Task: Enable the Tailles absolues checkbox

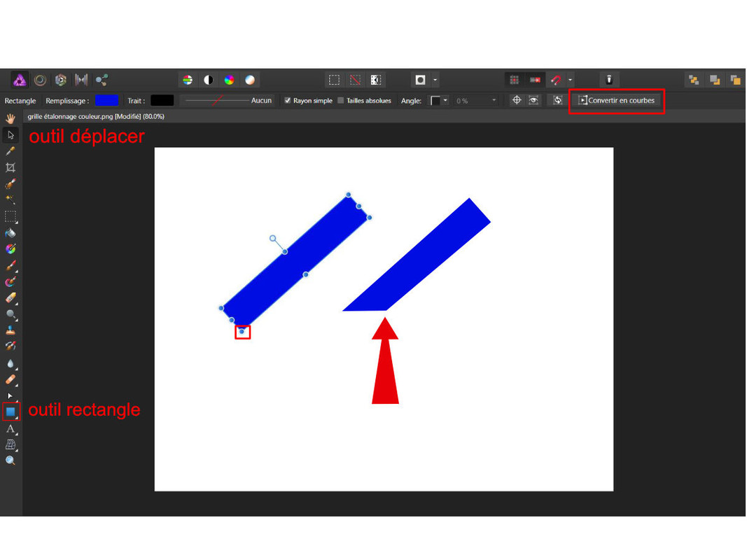Action: pos(341,101)
